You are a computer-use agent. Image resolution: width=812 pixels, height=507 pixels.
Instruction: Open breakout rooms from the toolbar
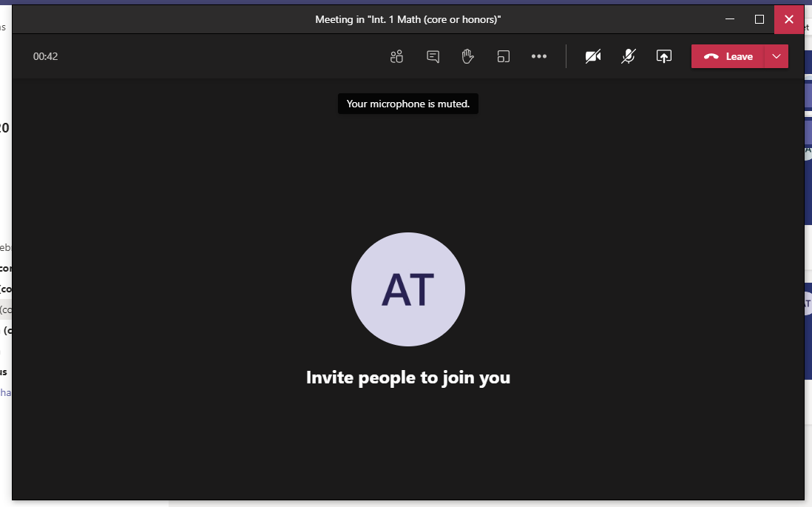[504, 57]
